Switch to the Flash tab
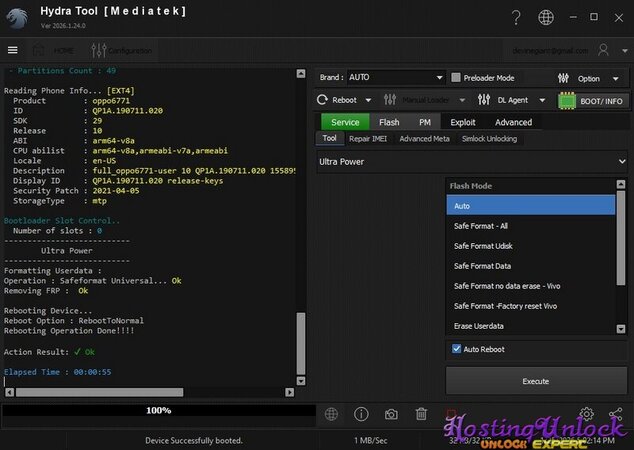Image resolution: width=634 pixels, height=450 pixels. pyautogui.click(x=389, y=122)
